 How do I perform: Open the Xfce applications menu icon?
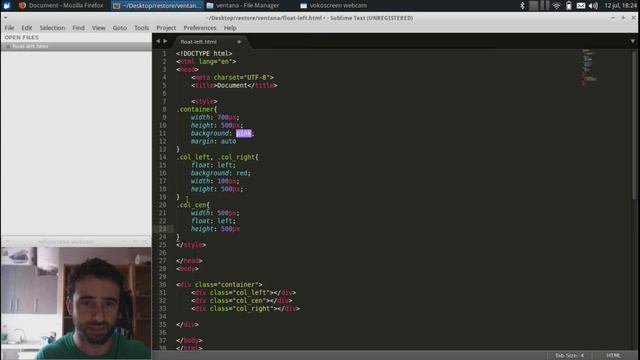[7, 5]
